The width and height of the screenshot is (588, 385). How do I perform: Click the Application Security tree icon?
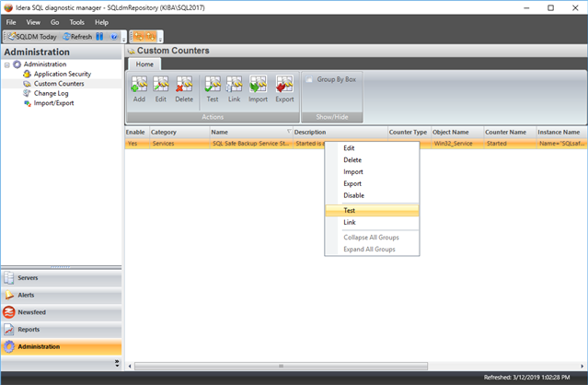coord(27,74)
